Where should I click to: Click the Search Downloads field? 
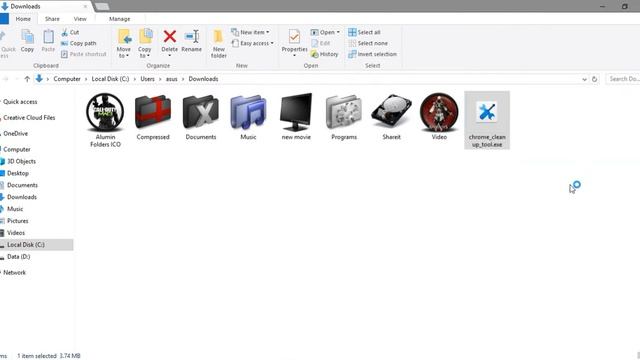(x=623, y=79)
